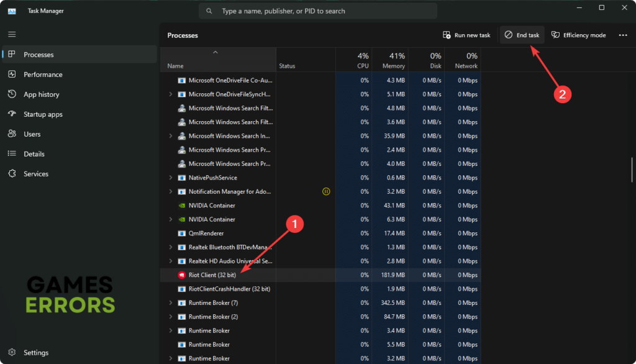Select the Processes menu entry
The height and width of the screenshot is (364, 636).
click(40, 54)
